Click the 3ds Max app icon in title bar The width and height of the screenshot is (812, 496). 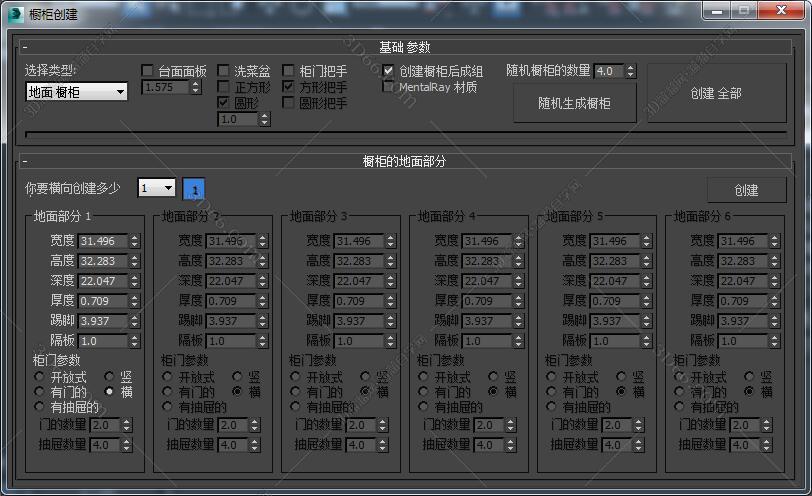pos(13,13)
